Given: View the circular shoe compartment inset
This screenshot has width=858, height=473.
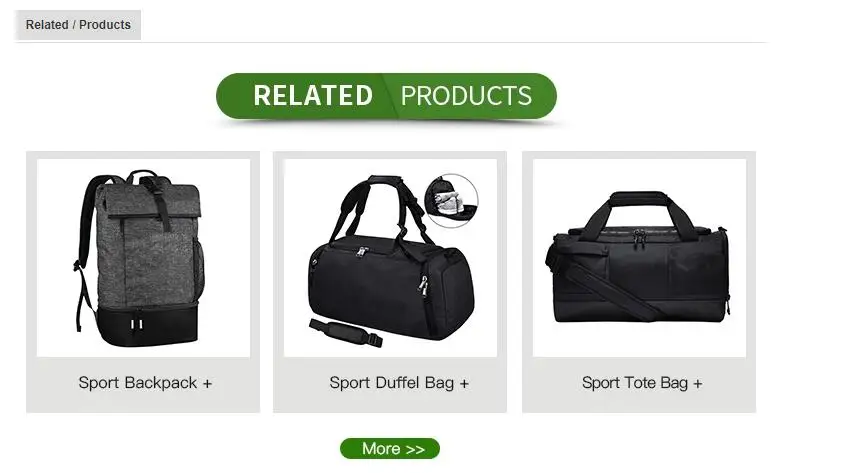Looking at the screenshot, I should click(451, 201).
